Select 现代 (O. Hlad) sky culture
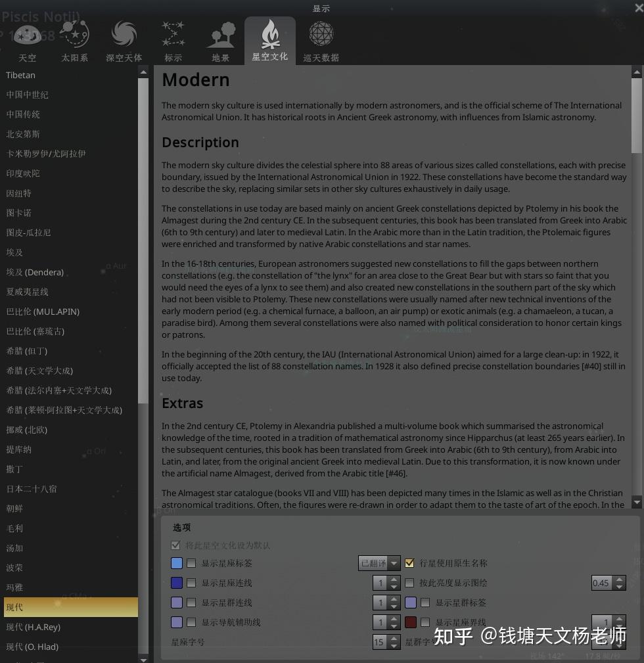The image size is (644, 663). 70,647
